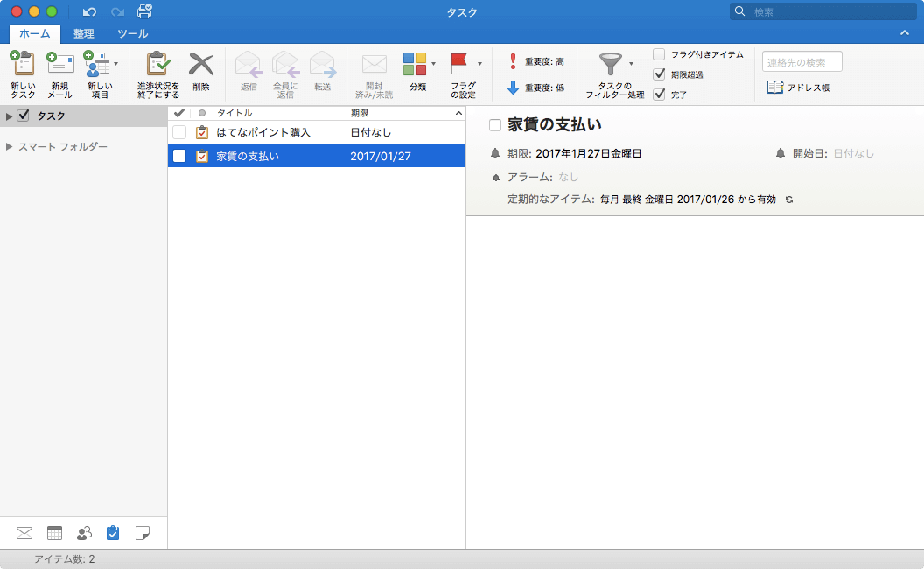Toggle 完了 filter checkbox
The height and width of the screenshot is (569, 924).
point(659,95)
